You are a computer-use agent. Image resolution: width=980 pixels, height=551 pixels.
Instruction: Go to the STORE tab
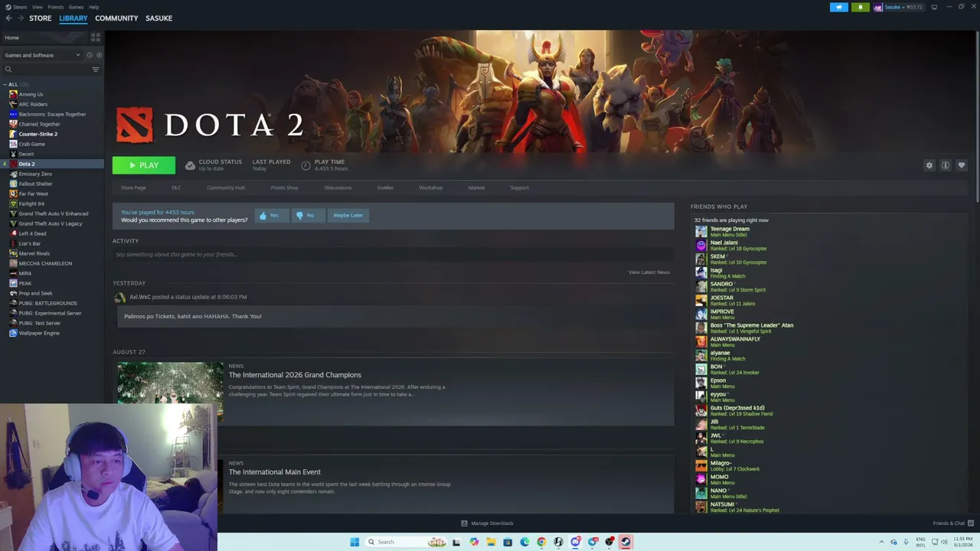pos(41,18)
